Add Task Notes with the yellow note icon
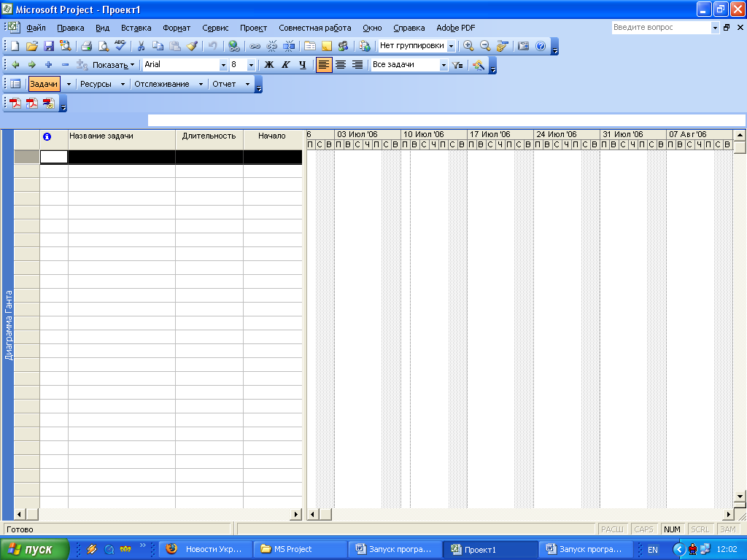Image resolution: width=747 pixels, height=560 pixels. coord(326,46)
